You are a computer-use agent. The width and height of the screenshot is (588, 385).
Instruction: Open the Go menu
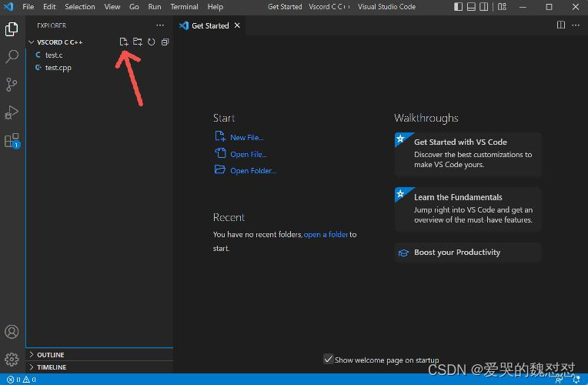point(134,7)
